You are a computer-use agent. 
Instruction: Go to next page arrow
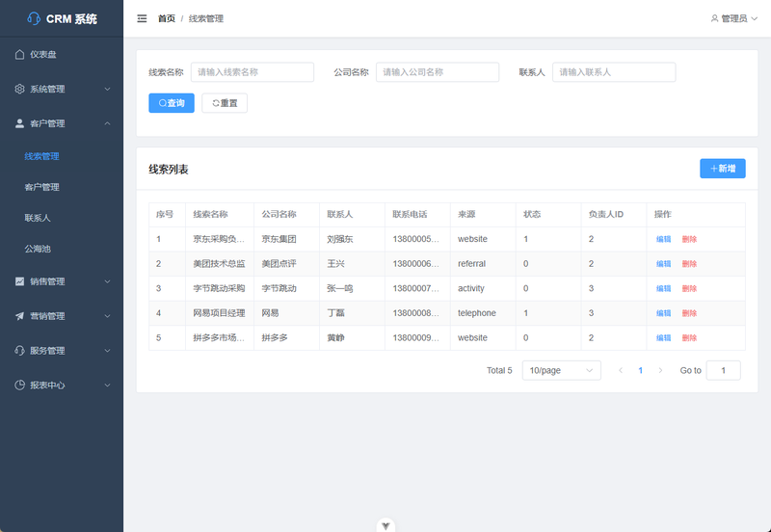[660, 371]
